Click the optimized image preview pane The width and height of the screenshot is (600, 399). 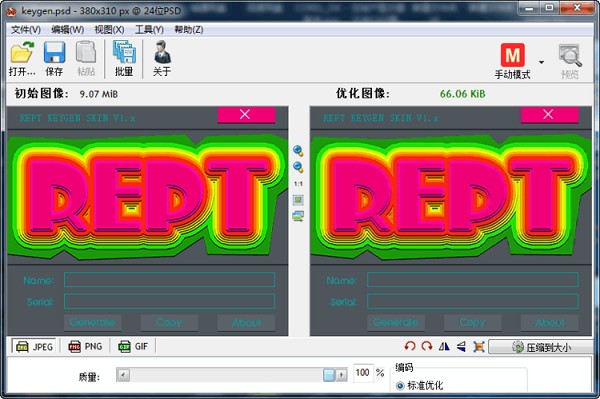(x=451, y=221)
